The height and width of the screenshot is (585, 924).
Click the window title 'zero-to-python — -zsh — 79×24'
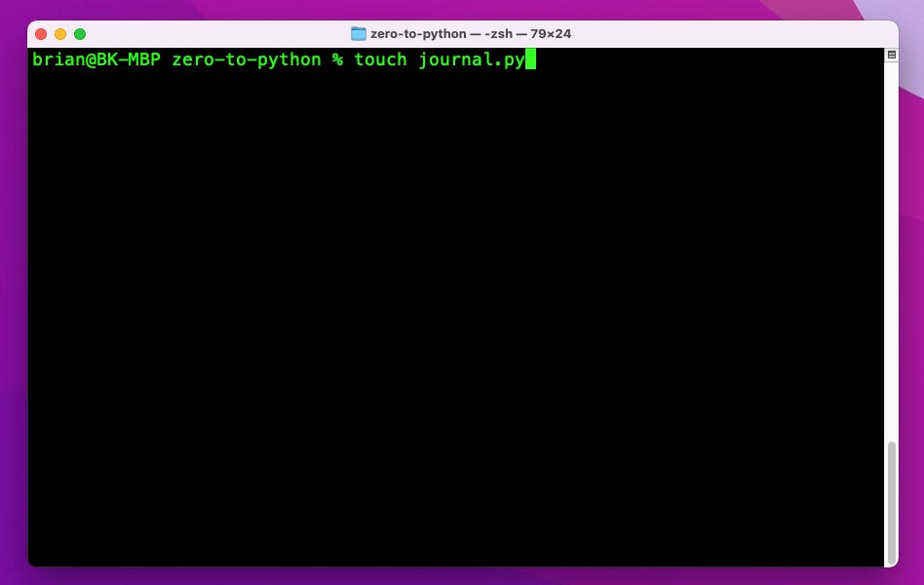[x=470, y=33]
